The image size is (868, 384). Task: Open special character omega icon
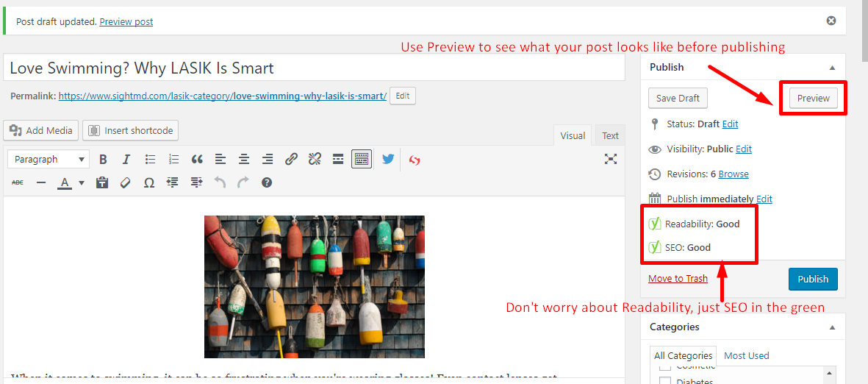(x=149, y=182)
